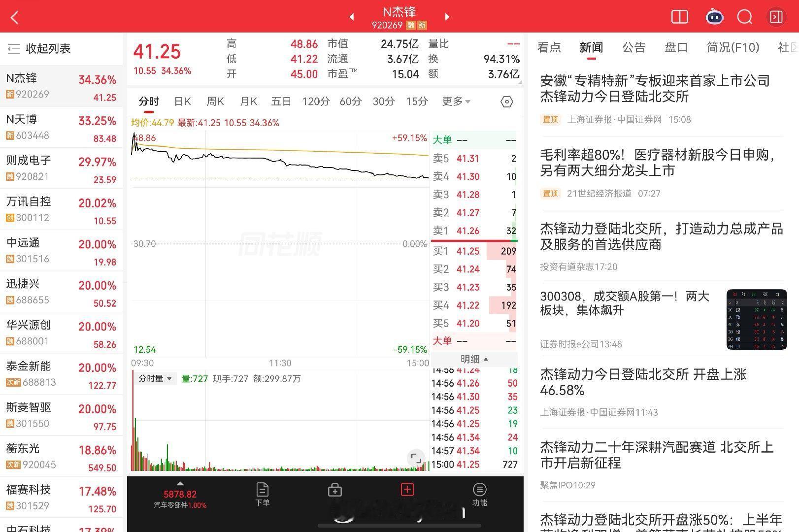The image size is (799, 532).
Task: Switch to 五日 chart tab
Action: (x=282, y=101)
